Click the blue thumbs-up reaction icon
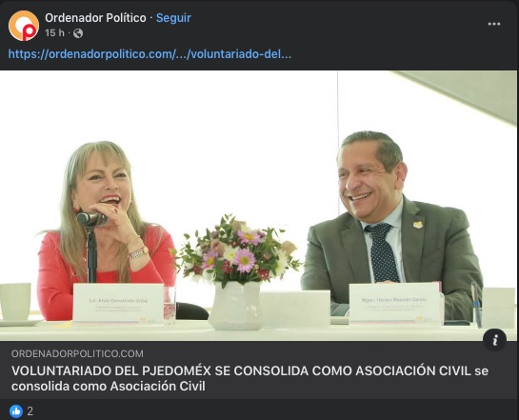The width and height of the screenshot is (519, 420). tap(16, 411)
